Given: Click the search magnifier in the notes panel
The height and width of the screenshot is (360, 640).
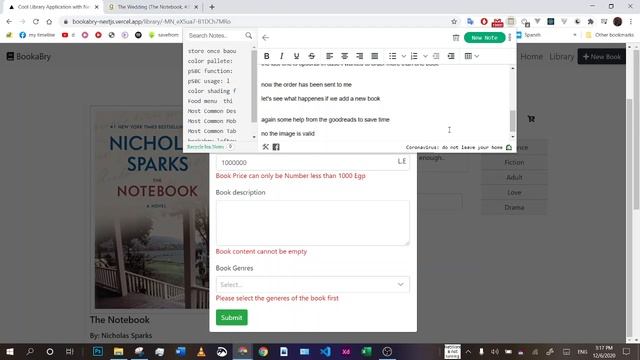Looking at the screenshot, I should [249, 36].
